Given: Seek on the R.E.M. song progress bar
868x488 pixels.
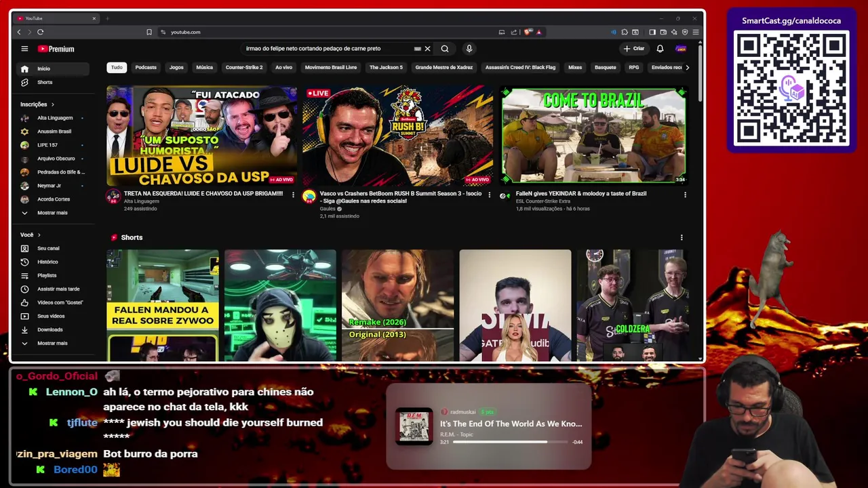Looking at the screenshot, I should (511, 442).
